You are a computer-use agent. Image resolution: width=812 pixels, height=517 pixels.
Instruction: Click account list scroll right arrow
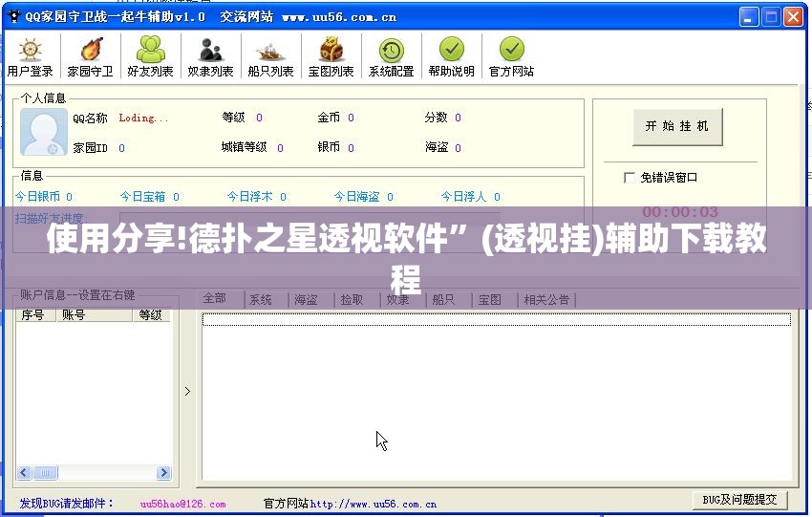point(163,472)
